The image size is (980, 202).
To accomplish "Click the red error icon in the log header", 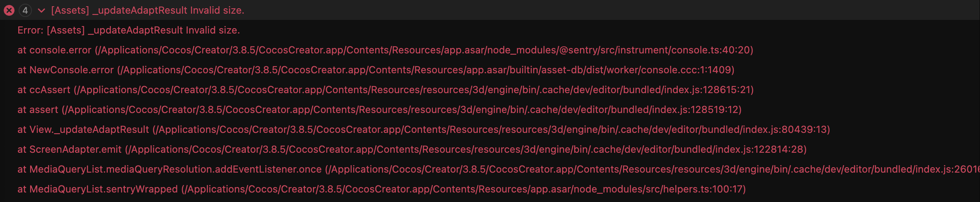I will coord(9,10).
